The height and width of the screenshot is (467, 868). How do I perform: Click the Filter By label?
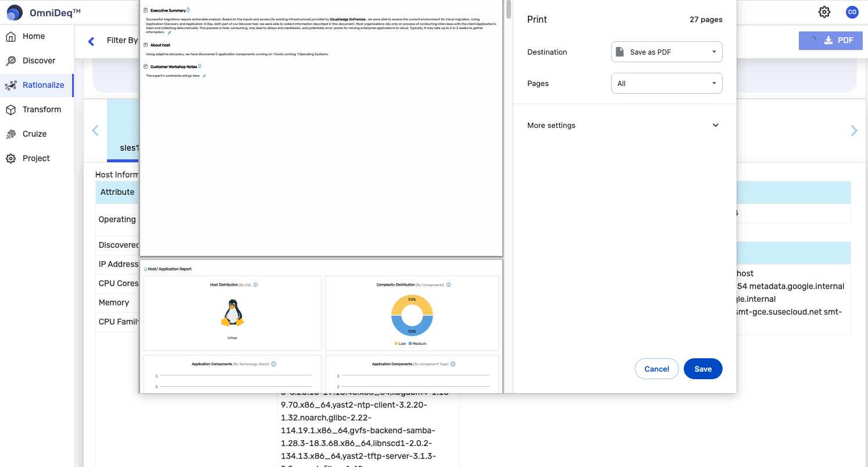[122, 40]
